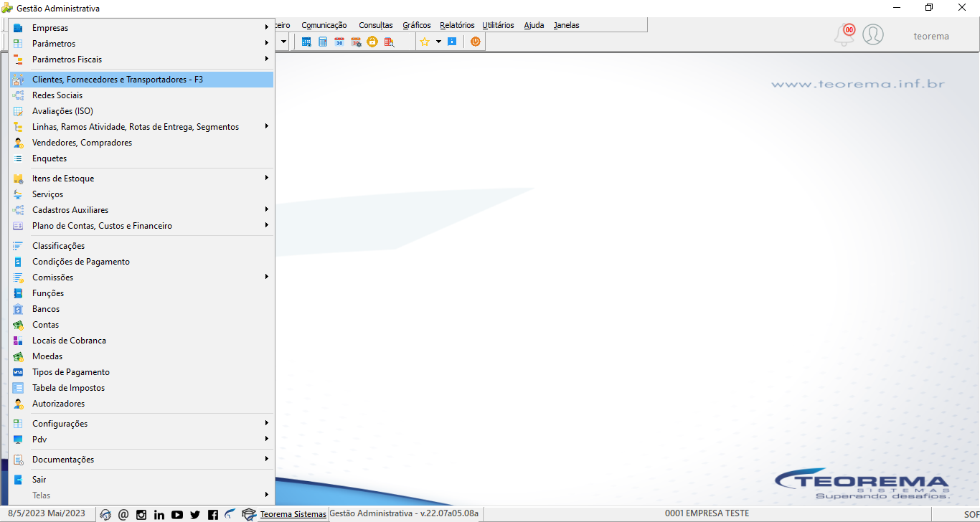
Task: Expand the Parâmetros Fiscais submenu arrow
Action: [x=266, y=59]
